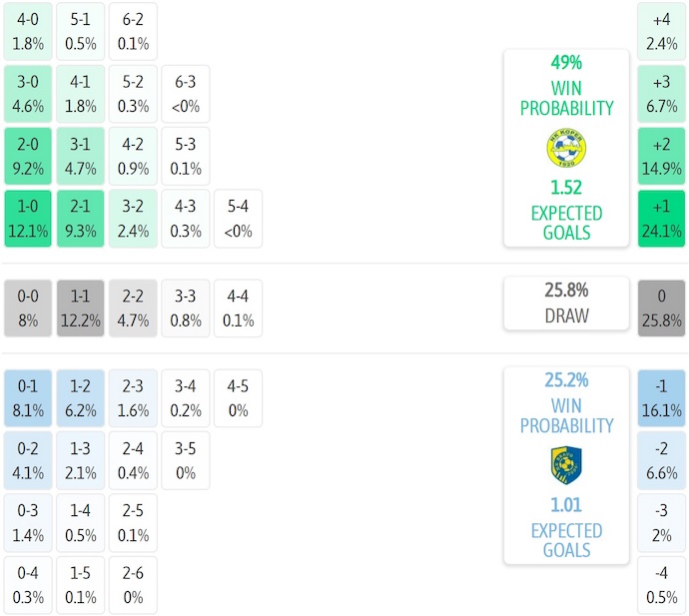Click the 2-1 scoreline box
This screenshot has height=616, width=689.
point(80,219)
